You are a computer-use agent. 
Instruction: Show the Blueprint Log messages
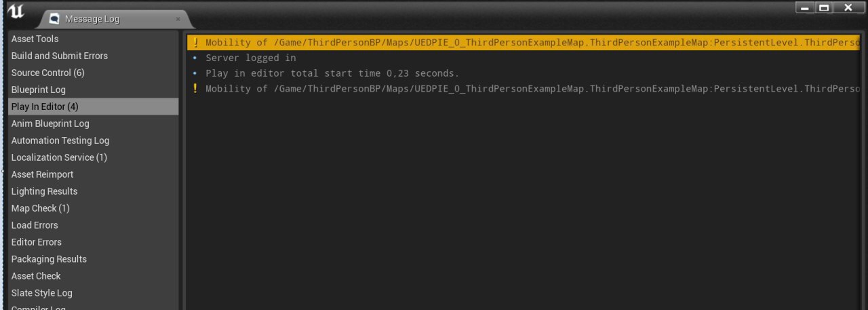39,90
